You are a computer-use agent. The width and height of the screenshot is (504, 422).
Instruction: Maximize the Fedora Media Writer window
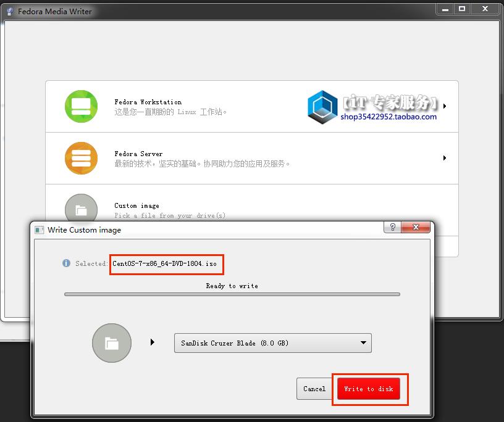pyautogui.click(x=462, y=9)
